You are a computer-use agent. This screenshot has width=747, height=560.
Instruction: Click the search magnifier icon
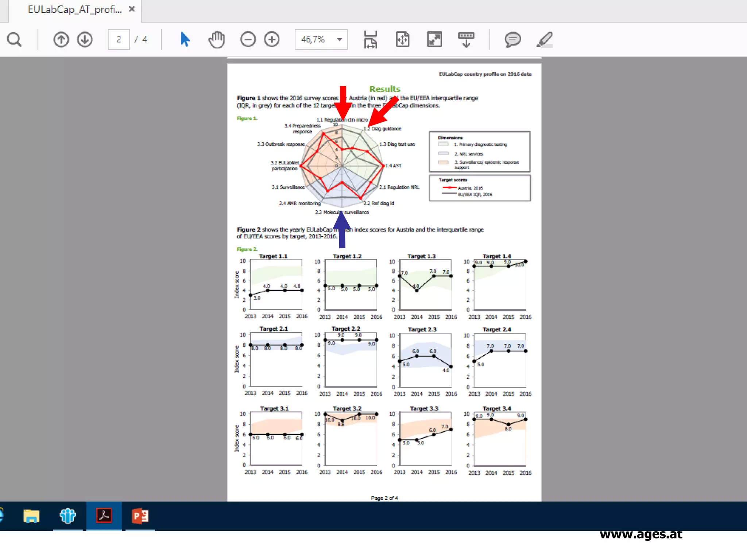(x=15, y=39)
